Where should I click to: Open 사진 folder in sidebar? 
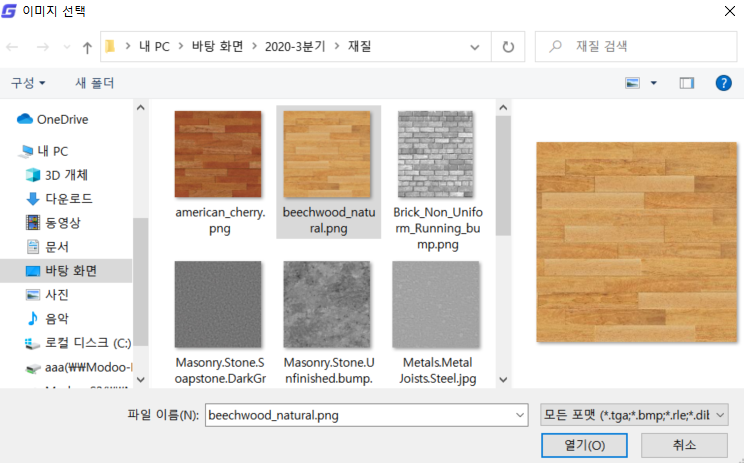click(47, 295)
